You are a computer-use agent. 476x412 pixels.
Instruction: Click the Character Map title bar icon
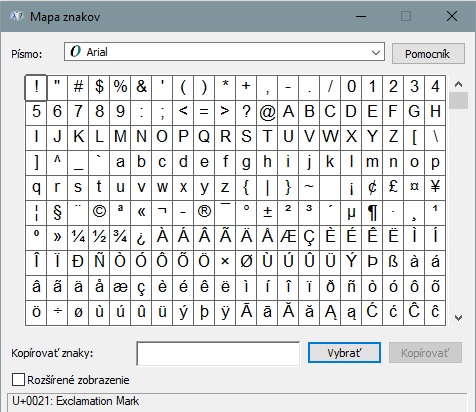[x=17, y=16]
